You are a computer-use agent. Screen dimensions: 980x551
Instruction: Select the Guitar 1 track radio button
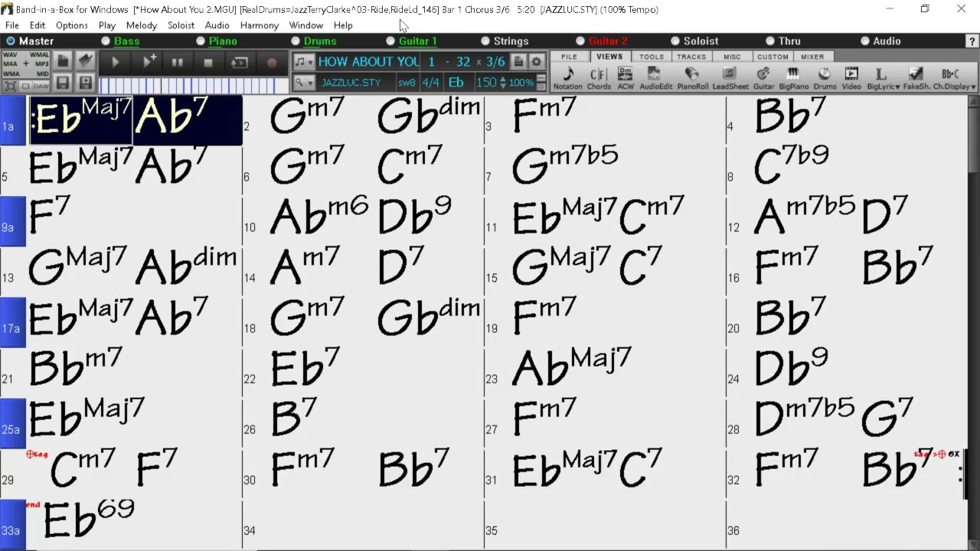[390, 41]
